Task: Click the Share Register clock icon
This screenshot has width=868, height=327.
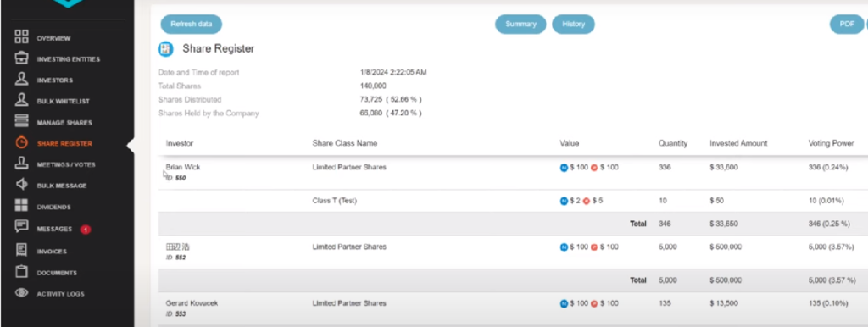Action: 21,143
